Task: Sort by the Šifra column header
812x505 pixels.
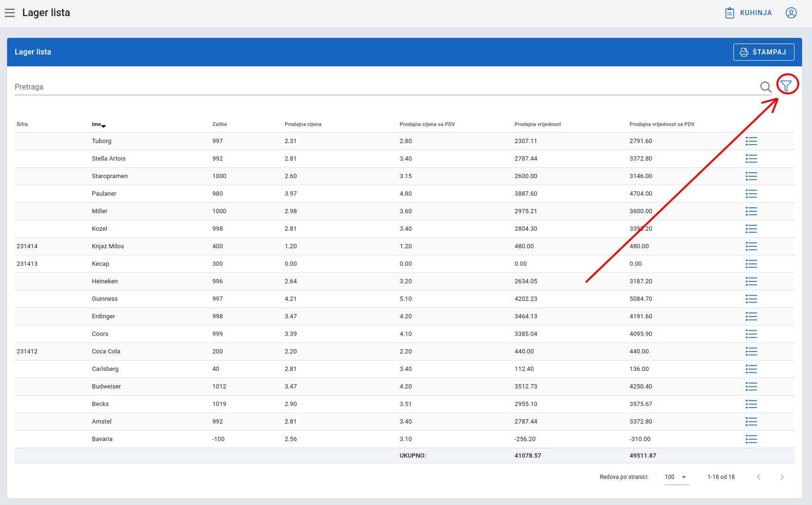Action: click(22, 124)
